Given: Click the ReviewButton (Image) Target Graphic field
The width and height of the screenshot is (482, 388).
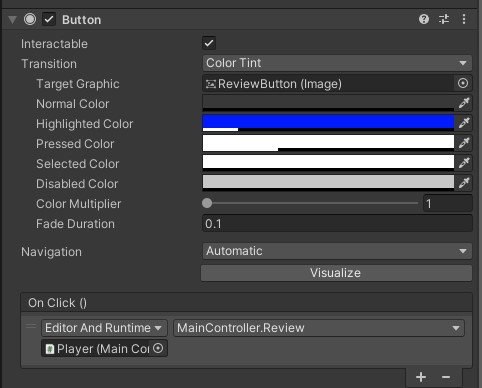Looking at the screenshot, I should [328, 83].
